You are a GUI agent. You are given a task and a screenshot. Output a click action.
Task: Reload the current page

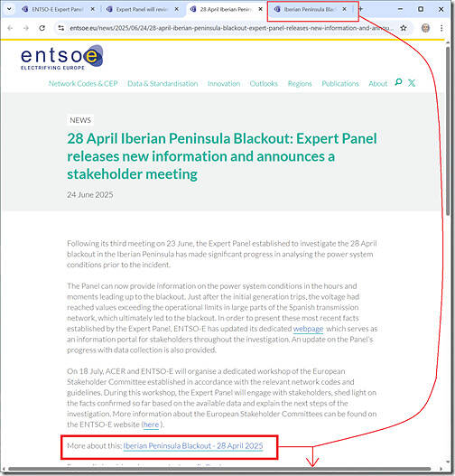(42, 28)
